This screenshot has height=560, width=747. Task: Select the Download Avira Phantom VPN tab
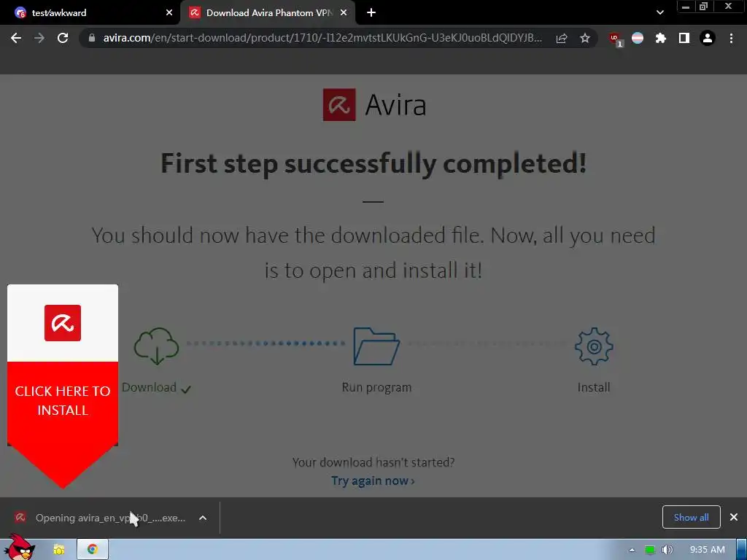click(267, 13)
